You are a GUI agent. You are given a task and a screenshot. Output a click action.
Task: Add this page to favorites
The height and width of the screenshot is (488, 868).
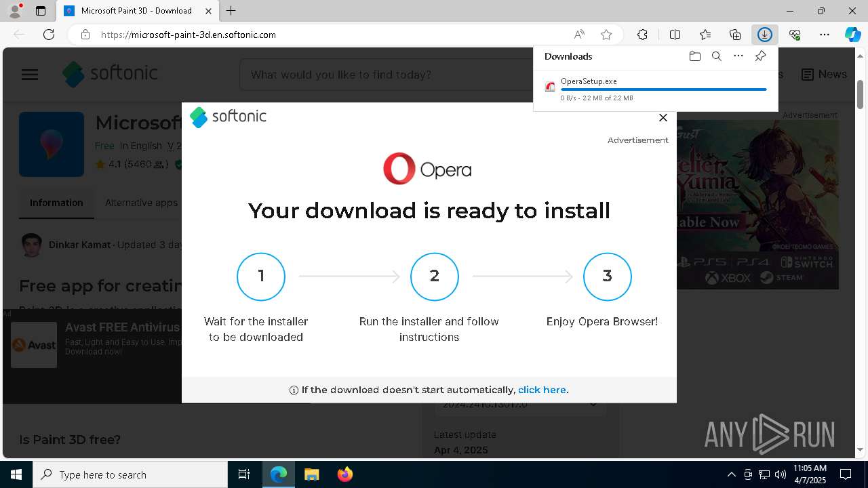606,35
